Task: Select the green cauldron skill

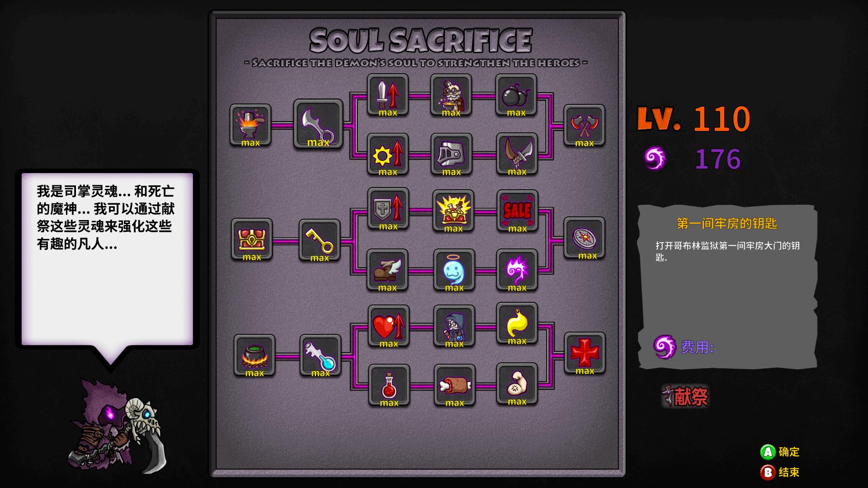Action: 255,355
